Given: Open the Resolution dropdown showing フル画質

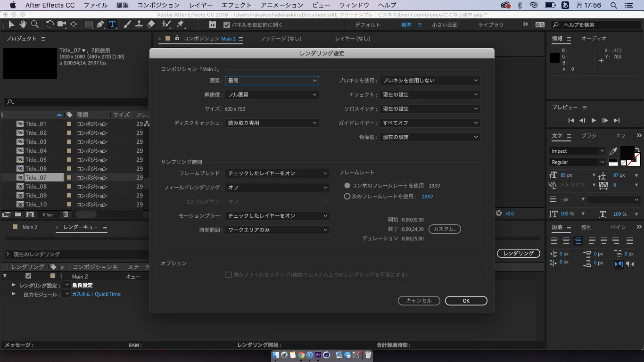Looking at the screenshot, I should pyautogui.click(x=272, y=95).
